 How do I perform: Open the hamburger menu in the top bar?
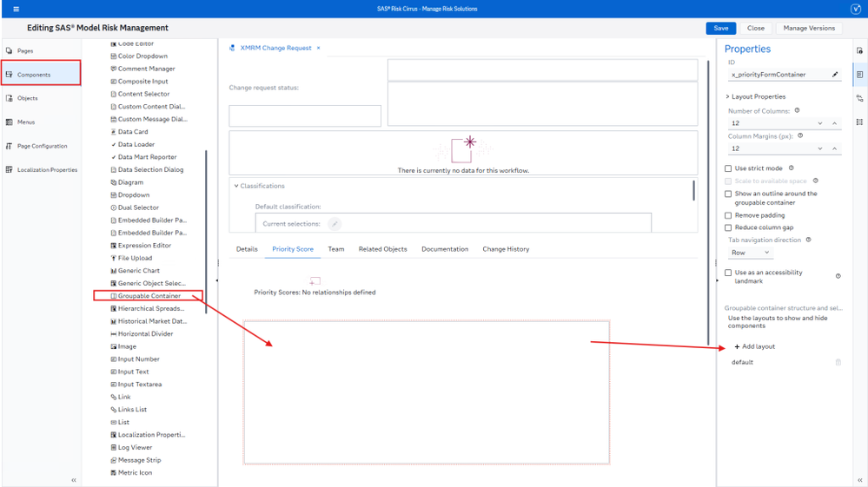(x=16, y=9)
